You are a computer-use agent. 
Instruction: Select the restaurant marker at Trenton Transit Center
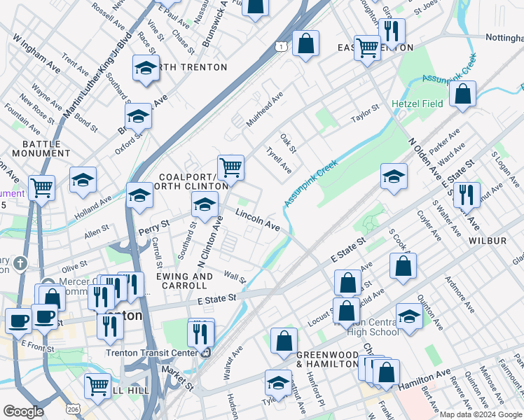click(201, 335)
